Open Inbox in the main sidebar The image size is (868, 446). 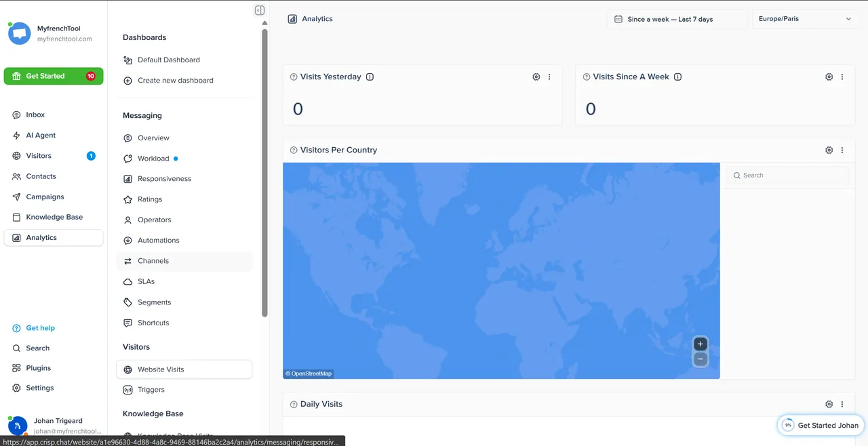pyautogui.click(x=54, y=115)
